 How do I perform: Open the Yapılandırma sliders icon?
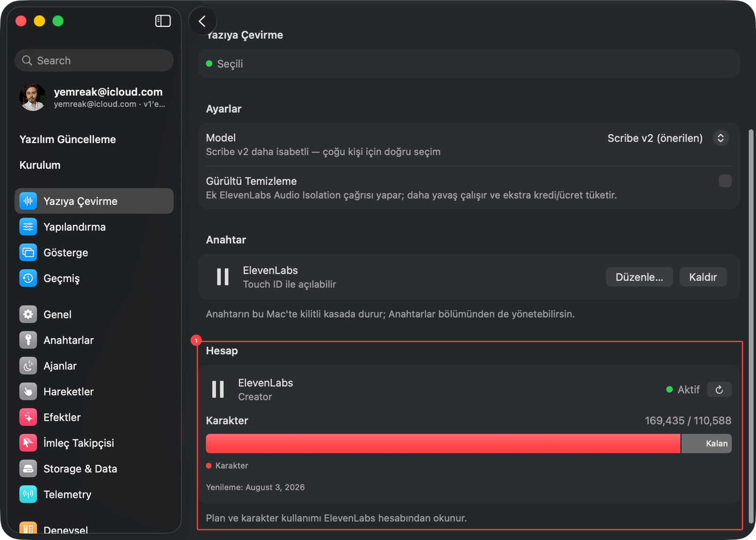tap(28, 227)
